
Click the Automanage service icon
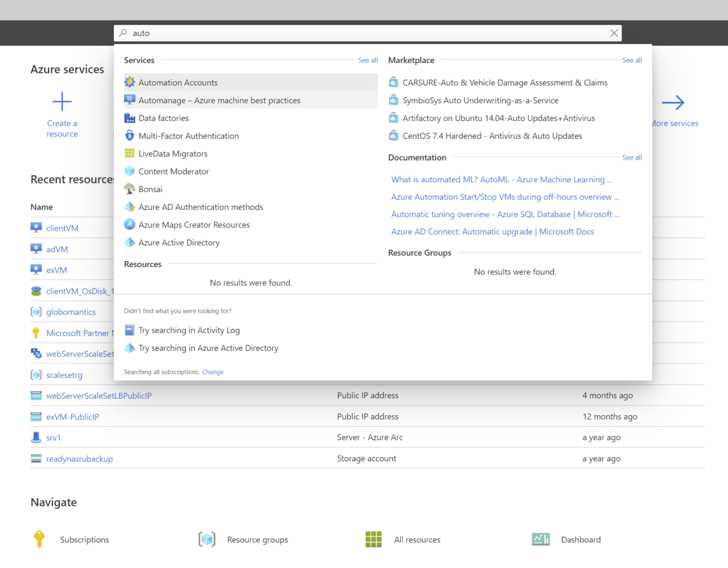[x=130, y=100]
